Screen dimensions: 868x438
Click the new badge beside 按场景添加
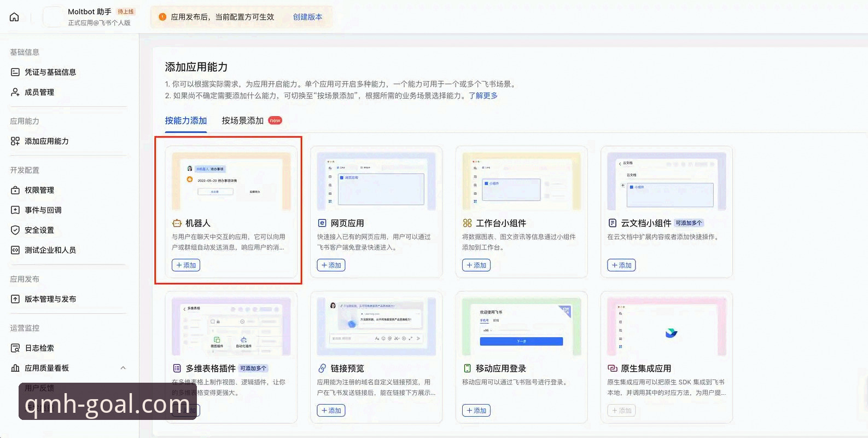tap(275, 120)
